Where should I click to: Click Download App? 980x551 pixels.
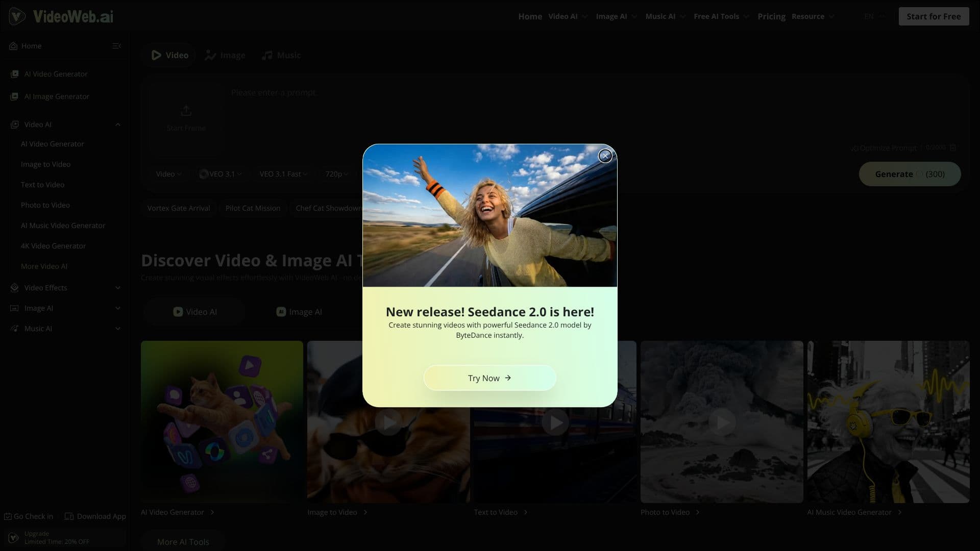[x=95, y=516]
